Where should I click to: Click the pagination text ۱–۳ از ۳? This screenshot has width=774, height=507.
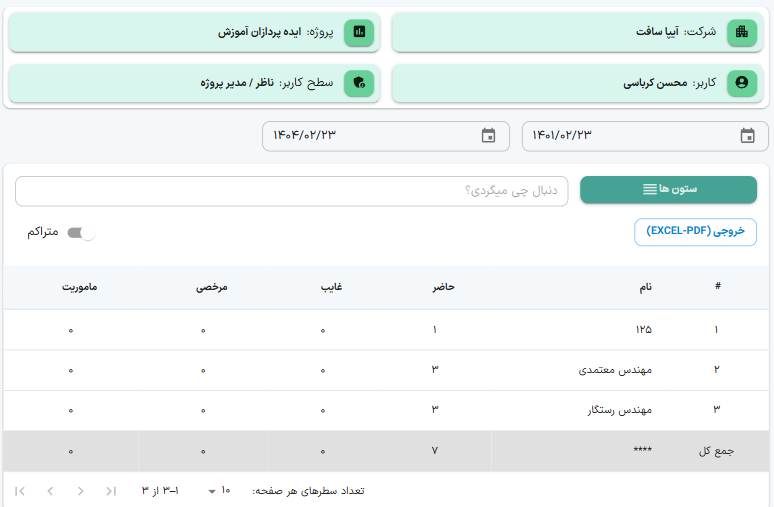click(x=160, y=491)
